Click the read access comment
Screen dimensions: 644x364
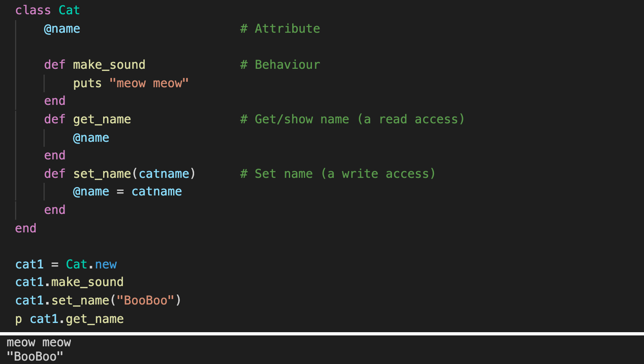coord(353,119)
